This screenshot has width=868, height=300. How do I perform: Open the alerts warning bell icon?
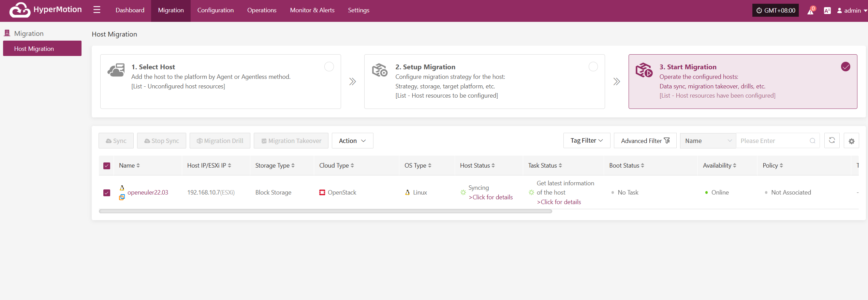811,11
